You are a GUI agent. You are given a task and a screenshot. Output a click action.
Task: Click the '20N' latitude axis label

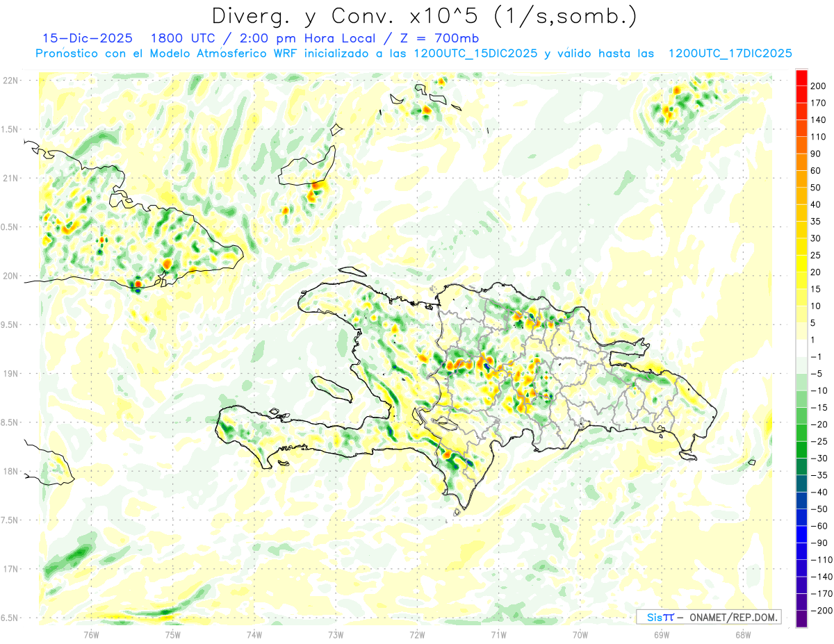(x=12, y=276)
